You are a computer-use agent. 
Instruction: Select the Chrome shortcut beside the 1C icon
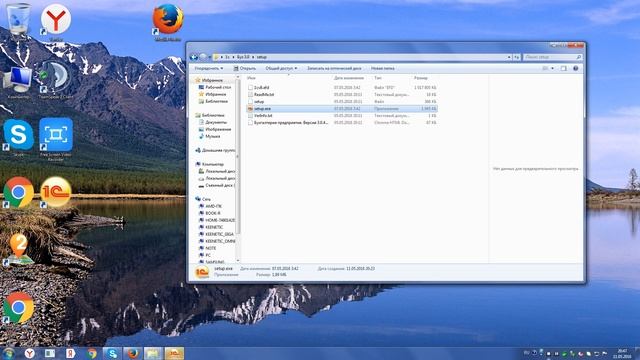coord(18,192)
